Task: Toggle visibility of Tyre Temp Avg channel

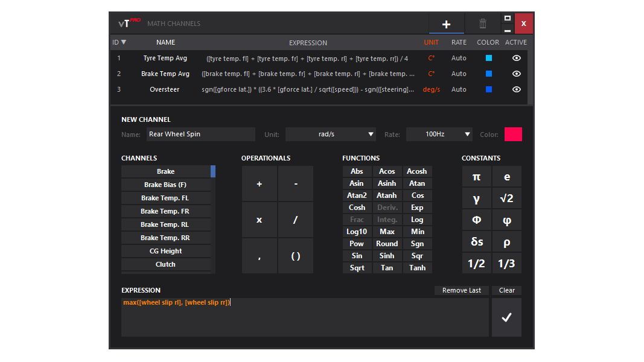Action: (x=516, y=57)
